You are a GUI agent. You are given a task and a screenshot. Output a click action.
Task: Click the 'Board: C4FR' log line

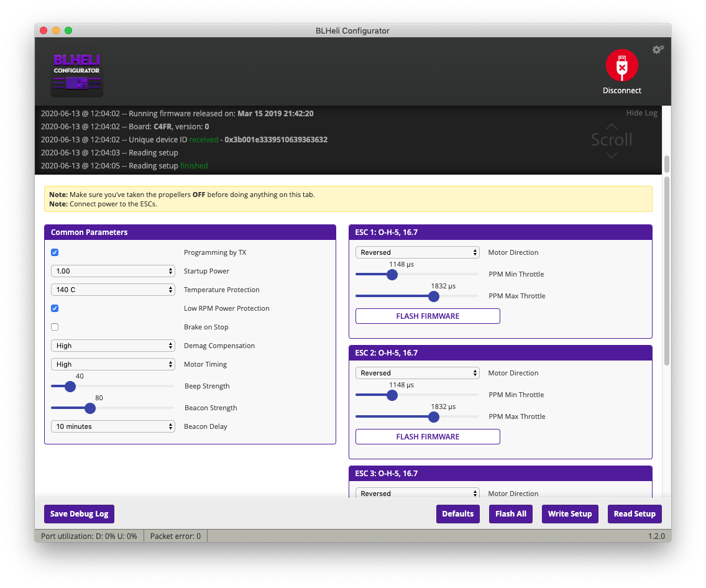tap(125, 127)
